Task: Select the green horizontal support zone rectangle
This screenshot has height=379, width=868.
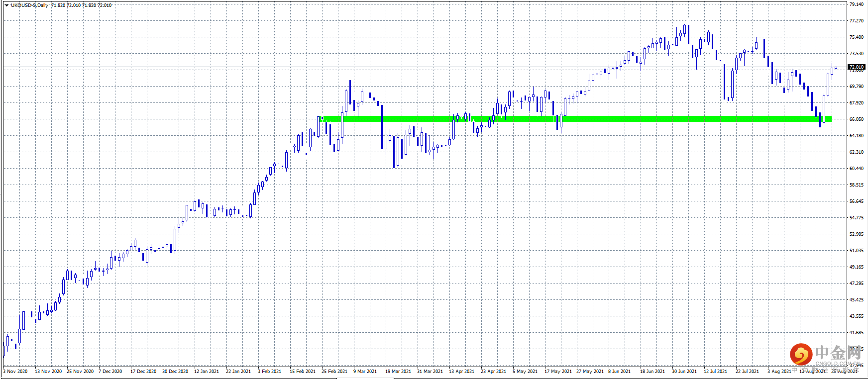Action: tap(575, 119)
